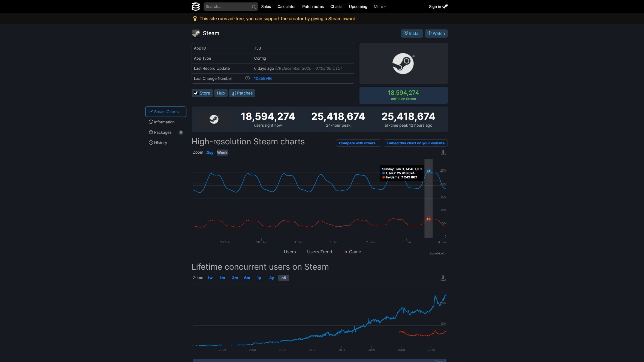644x362 pixels.
Task: Download the high-resolution Steam chart
Action: [x=443, y=153]
